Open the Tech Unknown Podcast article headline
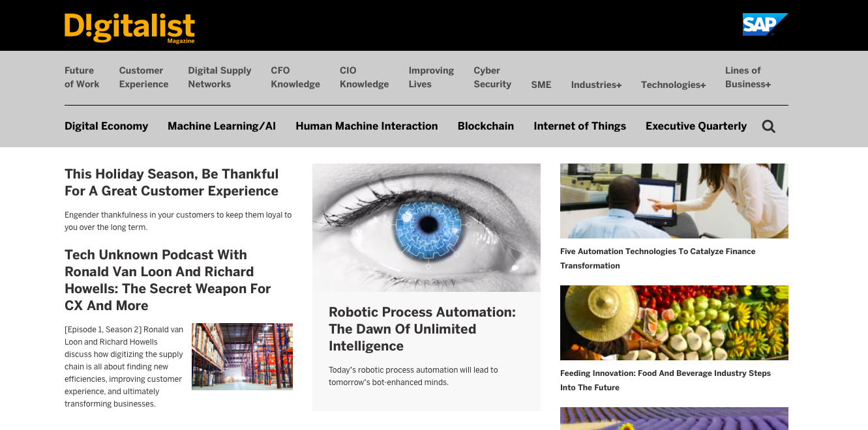Viewport: 868px width, 430px height. (x=168, y=280)
